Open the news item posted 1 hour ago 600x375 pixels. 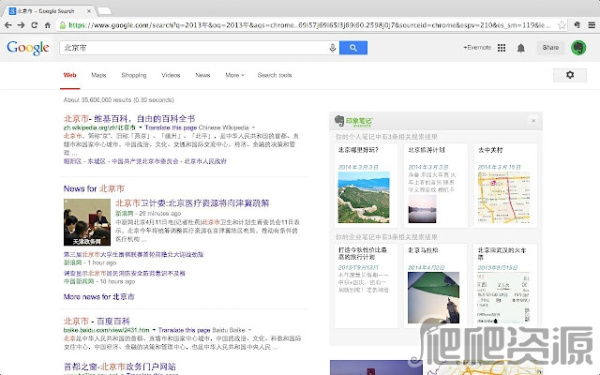pos(134,254)
